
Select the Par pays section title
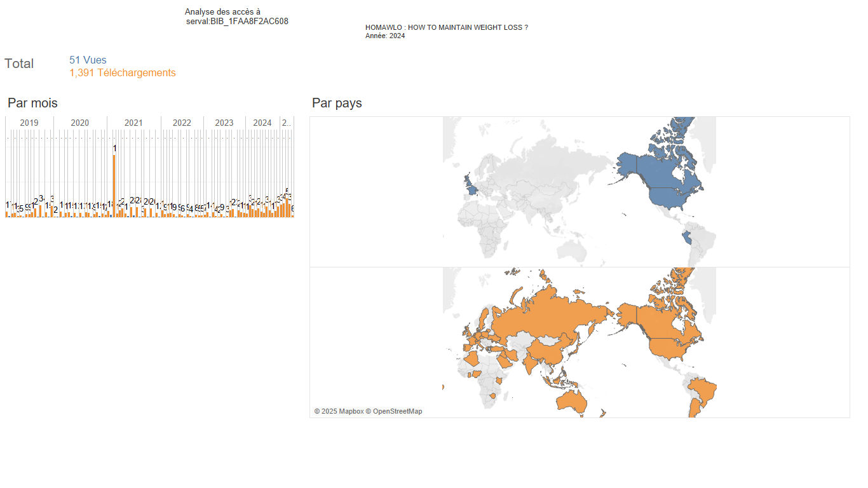pyautogui.click(x=337, y=103)
